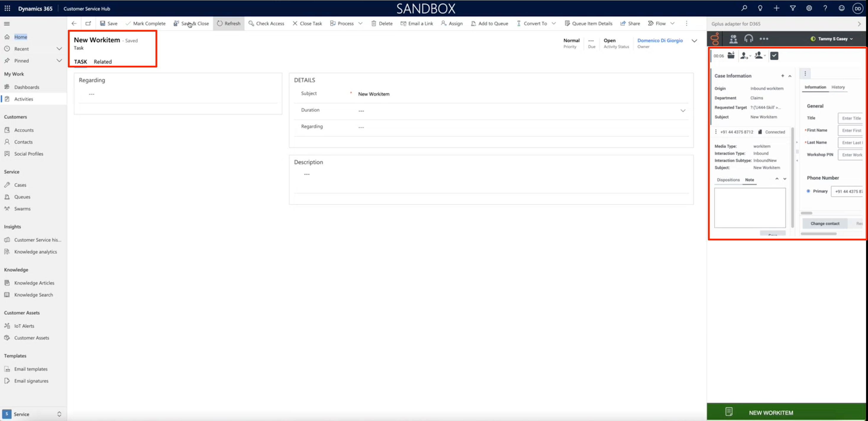Screen dimensions: 868x421
Task: Switch to the Related tab
Action: coord(102,62)
